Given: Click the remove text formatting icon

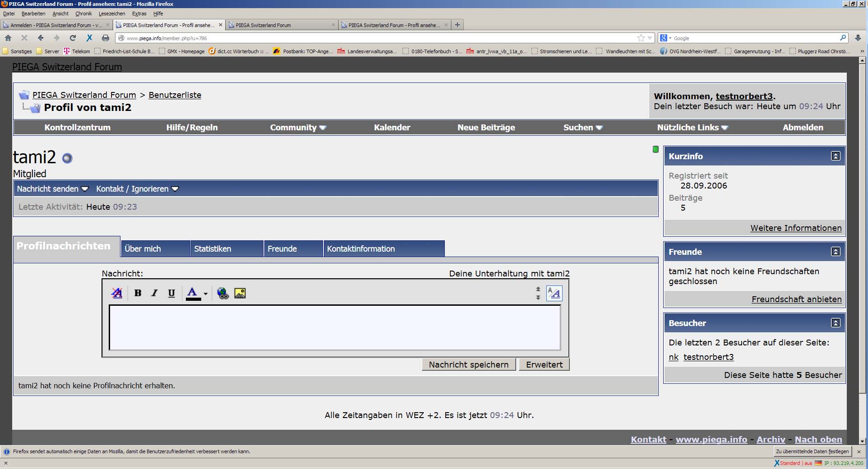Looking at the screenshot, I should click(117, 293).
